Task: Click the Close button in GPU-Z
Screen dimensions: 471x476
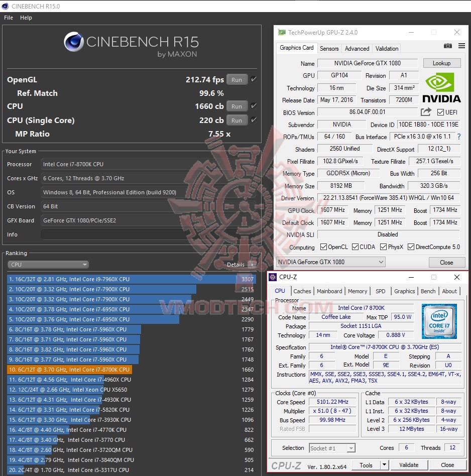Action: pos(446,262)
